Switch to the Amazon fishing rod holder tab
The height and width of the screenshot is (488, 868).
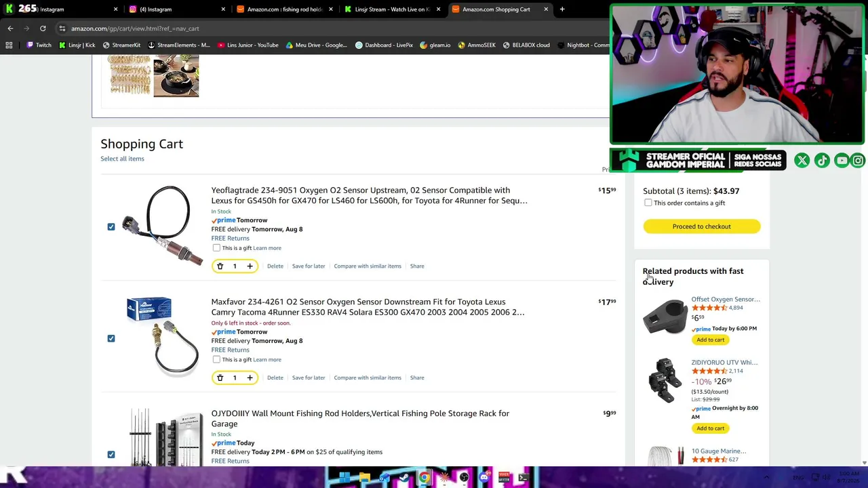click(x=284, y=9)
